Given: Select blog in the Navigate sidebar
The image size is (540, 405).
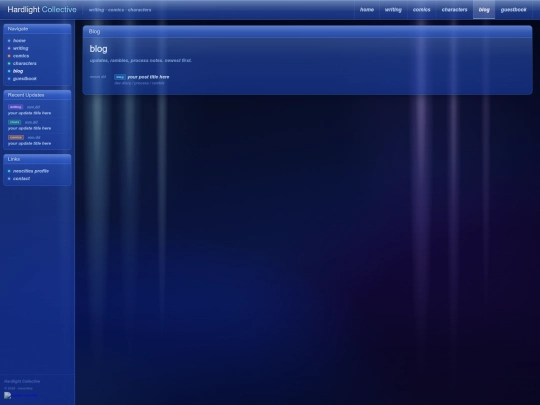Looking at the screenshot, I should [18, 71].
